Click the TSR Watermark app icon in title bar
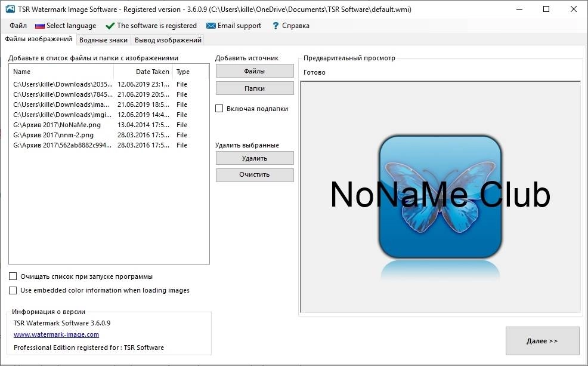 (10, 9)
